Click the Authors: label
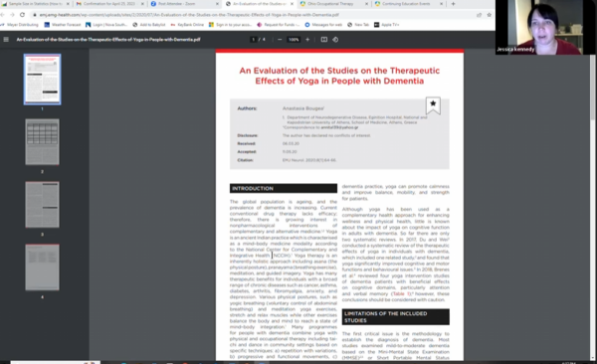597x364 pixels. coord(247,108)
